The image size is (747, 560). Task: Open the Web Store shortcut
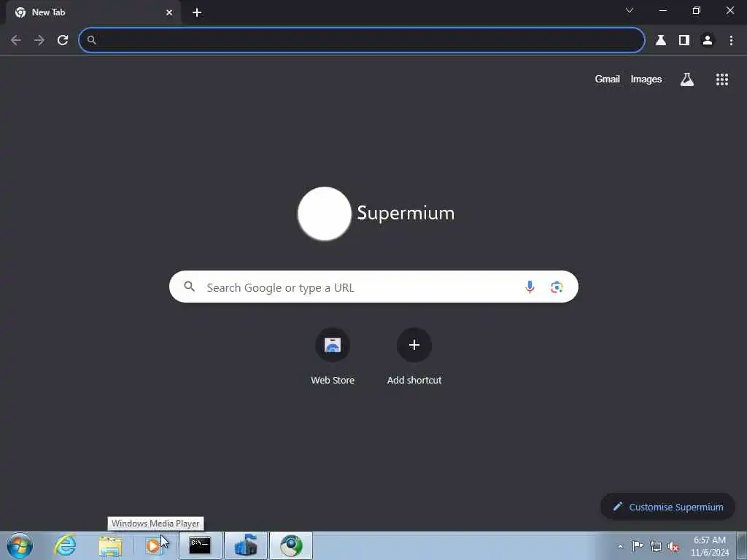coord(333,356)
